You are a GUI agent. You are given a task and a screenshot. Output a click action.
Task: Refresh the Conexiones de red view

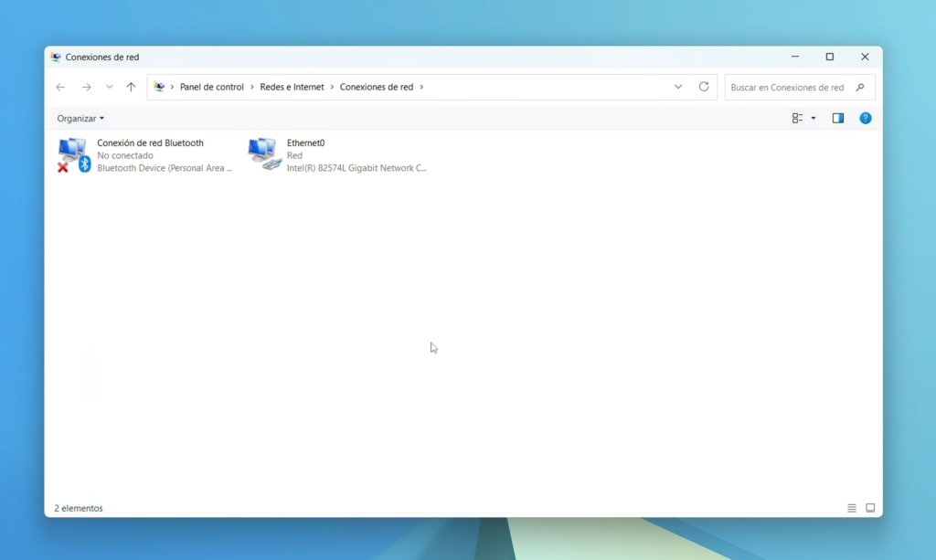point(704,87)
